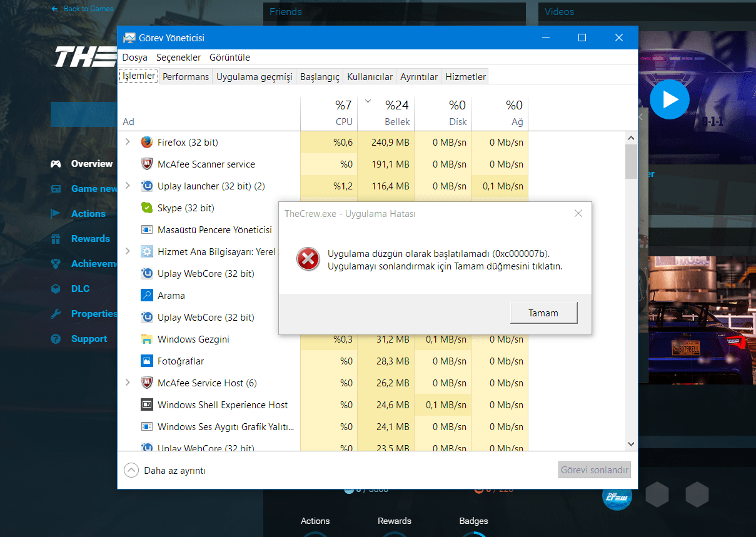
Task: Open the Seçenekler menu
Action: (x=179, y=58)
